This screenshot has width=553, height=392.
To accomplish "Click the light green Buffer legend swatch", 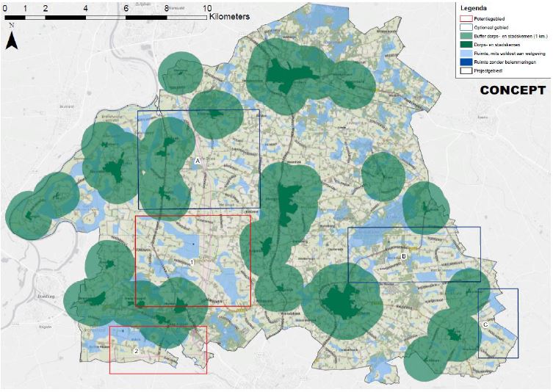I will point(464,35).
